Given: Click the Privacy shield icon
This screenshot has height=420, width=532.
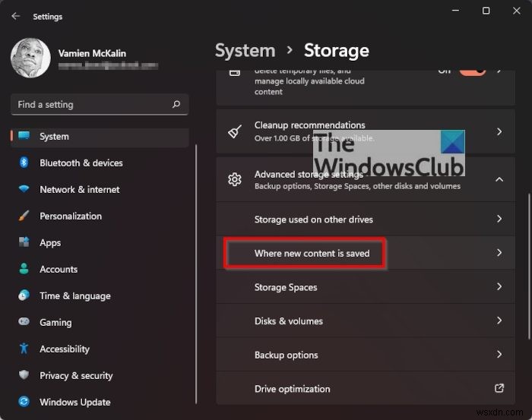Looking at the screenshot, I should [x=24, y=375].
